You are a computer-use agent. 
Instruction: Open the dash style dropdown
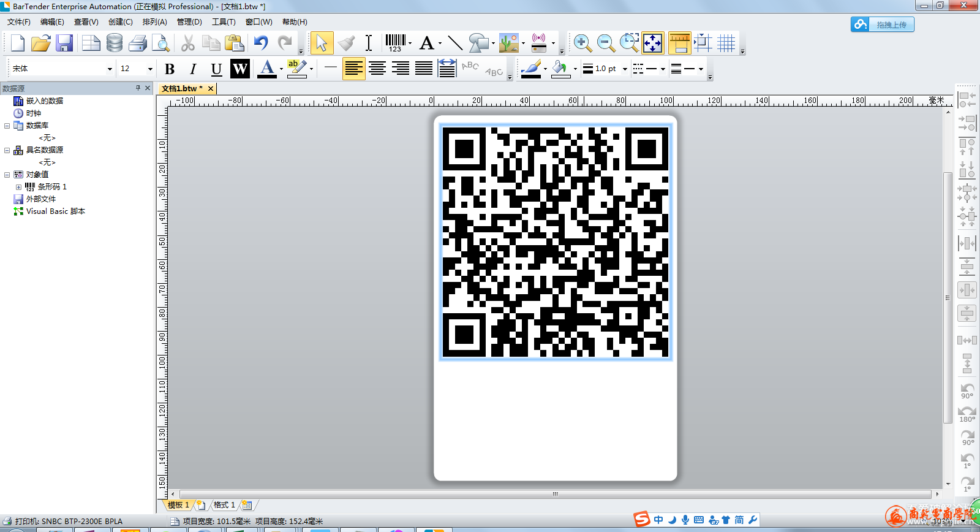(663, 69)
